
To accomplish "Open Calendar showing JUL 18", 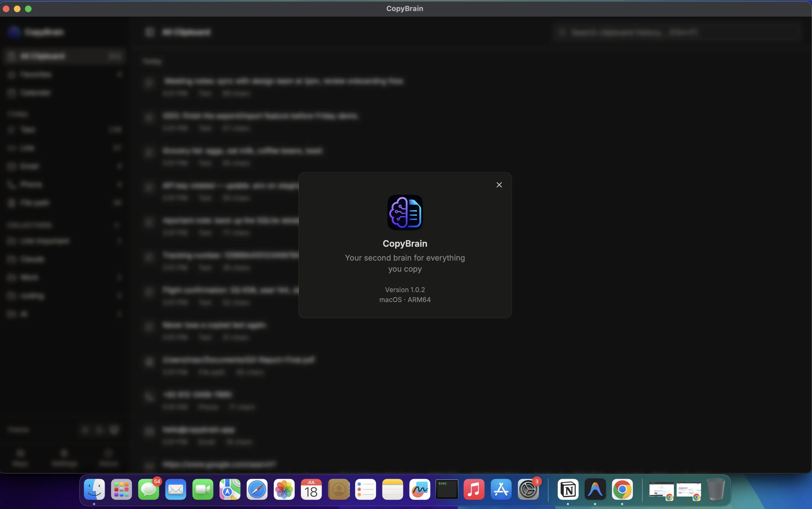I will [x=311, y=489].
